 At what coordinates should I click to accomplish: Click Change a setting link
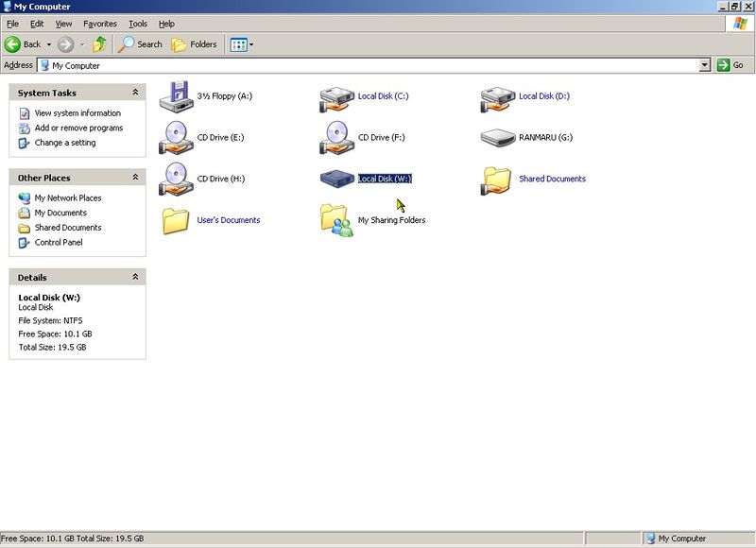tap(65, 144)
